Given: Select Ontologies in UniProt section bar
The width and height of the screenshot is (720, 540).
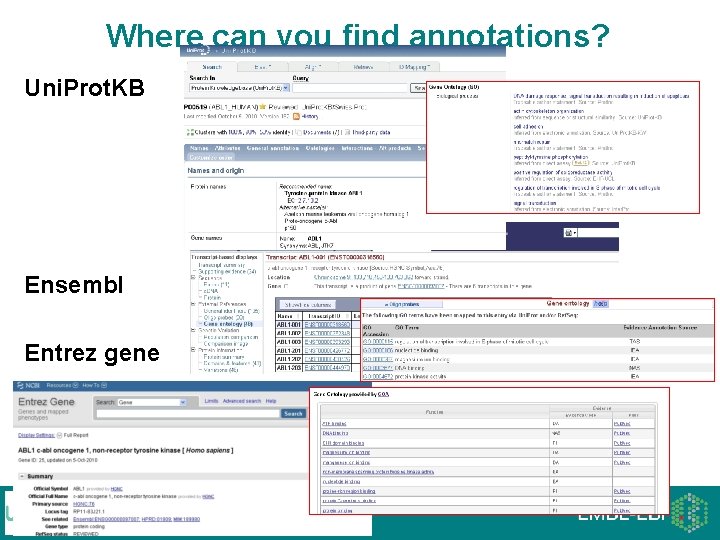Looking at the screenshot, I should point(320,148).
